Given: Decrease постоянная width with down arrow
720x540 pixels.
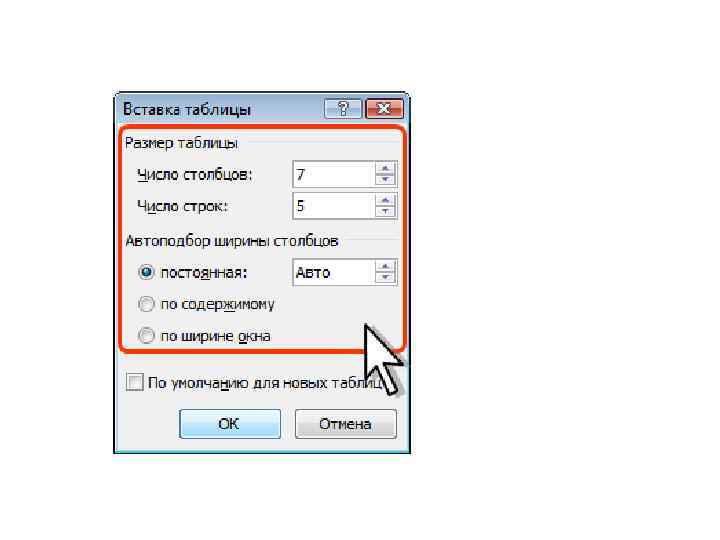Looking at the screenshot, I should click(x=385, y=278).
